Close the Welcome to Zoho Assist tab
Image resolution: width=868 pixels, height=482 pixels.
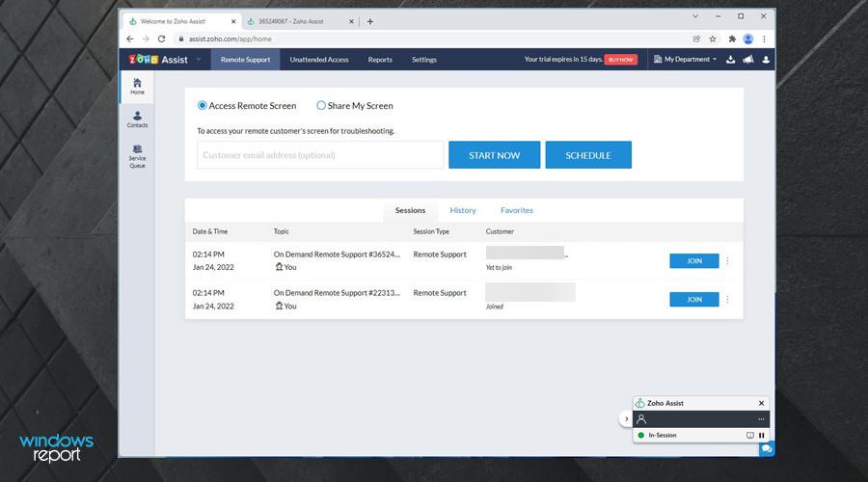pyautogui.click(x=233, y=21)
